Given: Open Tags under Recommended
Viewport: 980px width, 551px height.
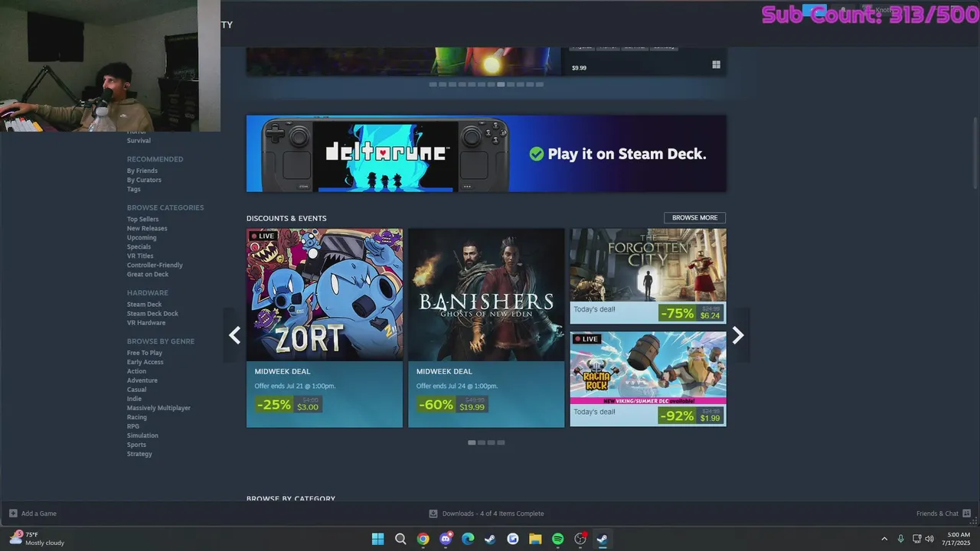Looking at the screenshot, I should click(x=134, y=189).
